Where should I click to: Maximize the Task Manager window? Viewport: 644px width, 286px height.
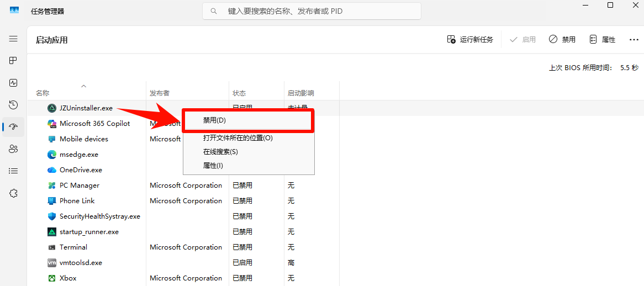pos(610,6)
